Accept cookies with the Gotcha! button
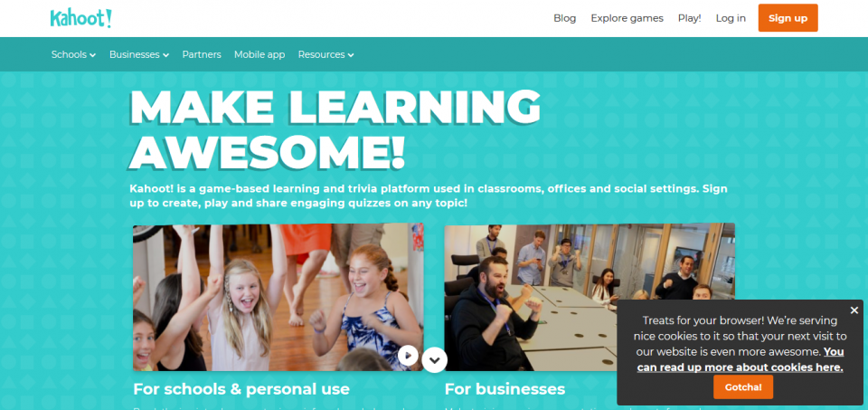The width and height of the screenshot is (868, 410). pos(743,387)
